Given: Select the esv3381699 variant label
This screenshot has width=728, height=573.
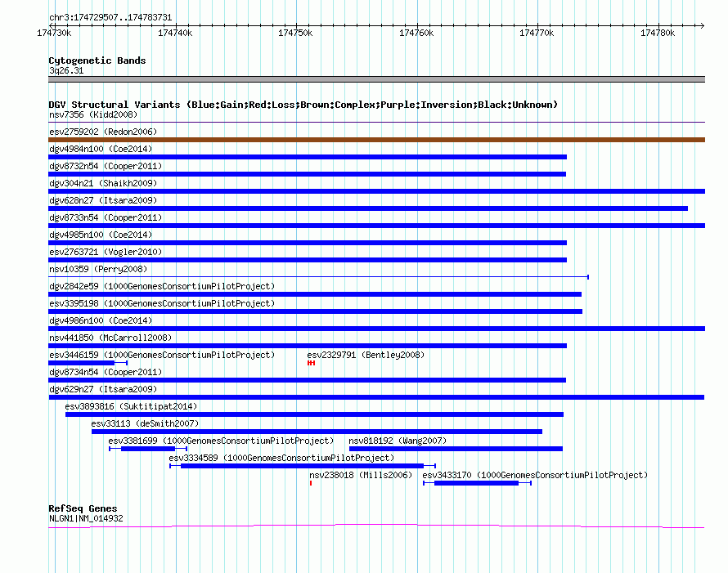Looking at the screenshot, I should (221, 441).
